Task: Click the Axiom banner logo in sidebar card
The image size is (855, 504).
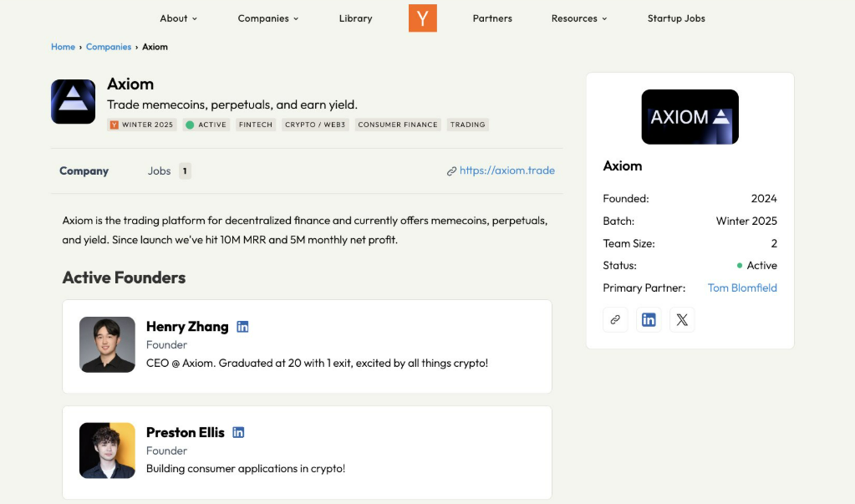Action: 690,117
